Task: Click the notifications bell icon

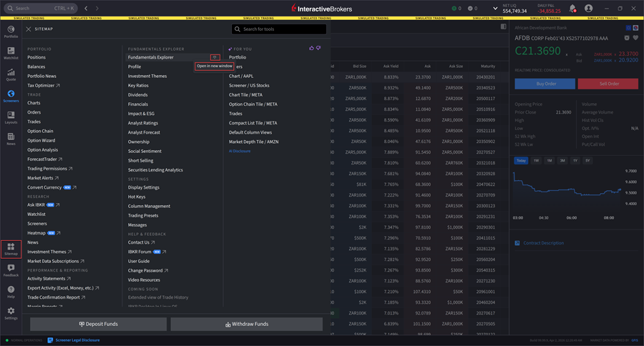Action: coord(572,9)
